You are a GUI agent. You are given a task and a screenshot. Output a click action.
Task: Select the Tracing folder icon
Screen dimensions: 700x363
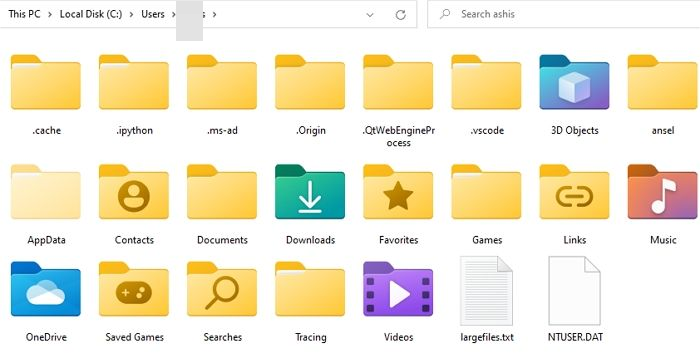click(x=310, y=289)
